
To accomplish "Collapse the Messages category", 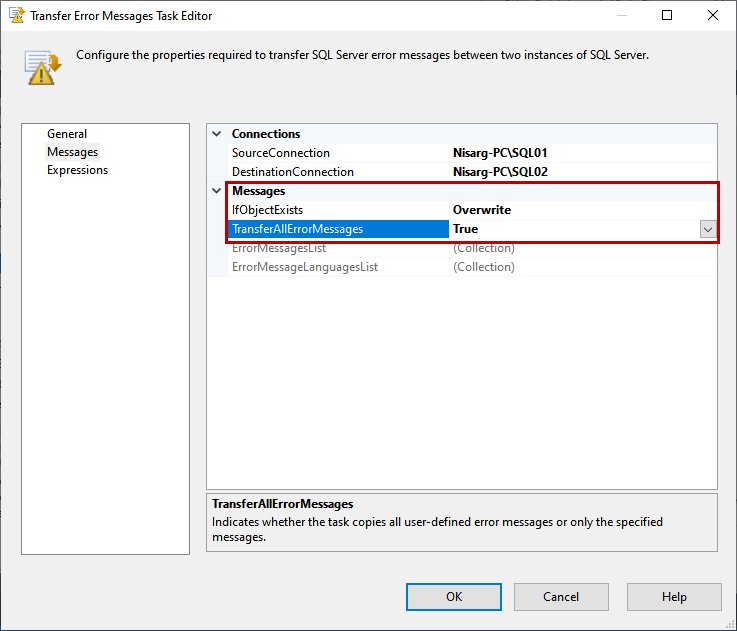I will 217,191.
